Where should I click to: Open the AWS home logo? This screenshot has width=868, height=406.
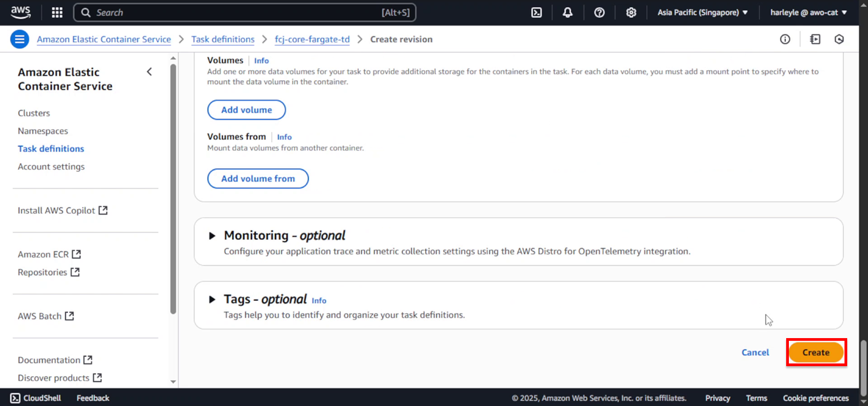tap(21, 12)
